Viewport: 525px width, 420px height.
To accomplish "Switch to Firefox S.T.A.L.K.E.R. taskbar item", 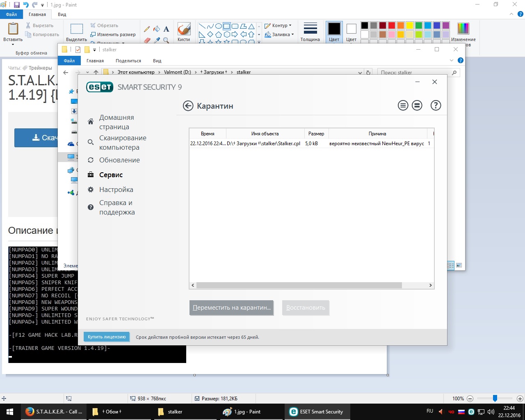I will tap(54, 412).
